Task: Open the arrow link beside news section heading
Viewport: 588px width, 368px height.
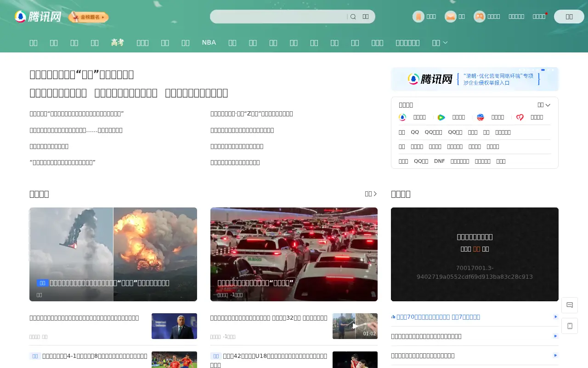Action: 371,194
